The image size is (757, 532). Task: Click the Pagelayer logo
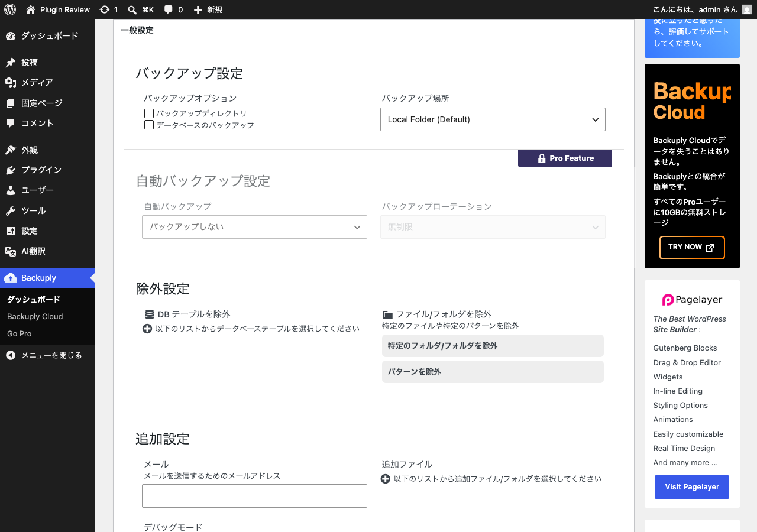(692, 300)
